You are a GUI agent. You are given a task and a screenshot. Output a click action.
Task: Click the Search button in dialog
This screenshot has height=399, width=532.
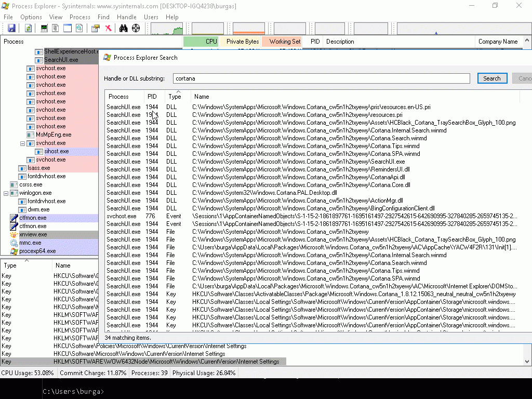pos(492,78)
